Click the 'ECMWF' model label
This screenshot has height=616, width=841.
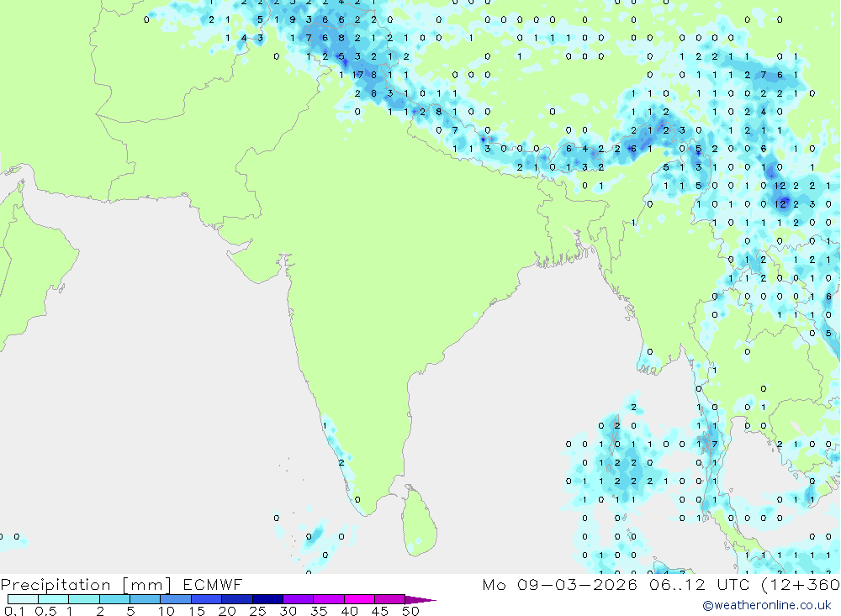213,584
